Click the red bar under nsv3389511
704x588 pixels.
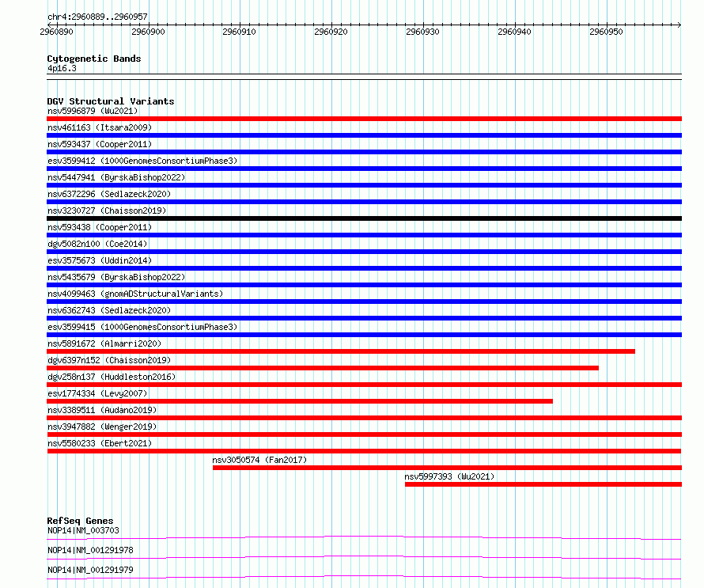pyautogui.click(x=364, y=418)
